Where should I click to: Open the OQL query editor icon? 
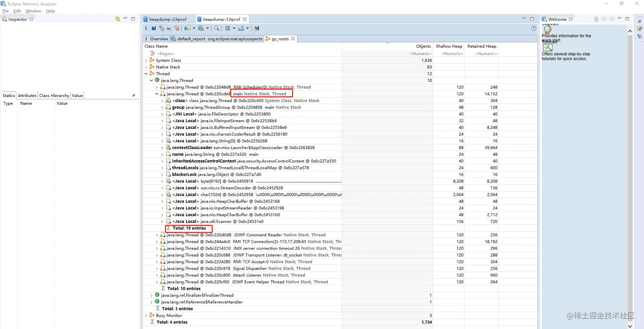169,28
